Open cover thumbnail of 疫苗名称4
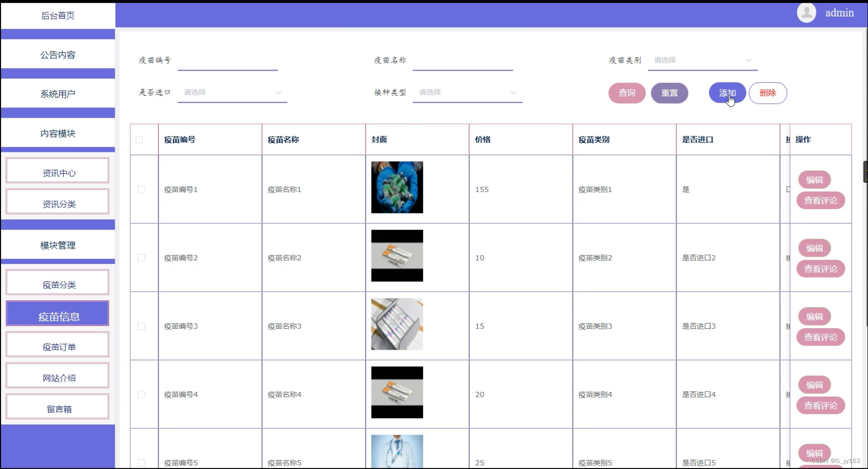 (x=397, y=392)
